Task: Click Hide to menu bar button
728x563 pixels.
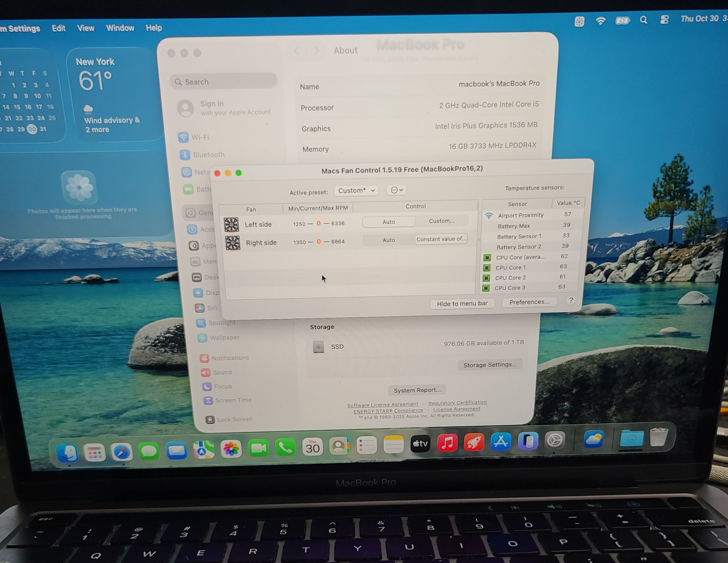Action: click(462, 304)
